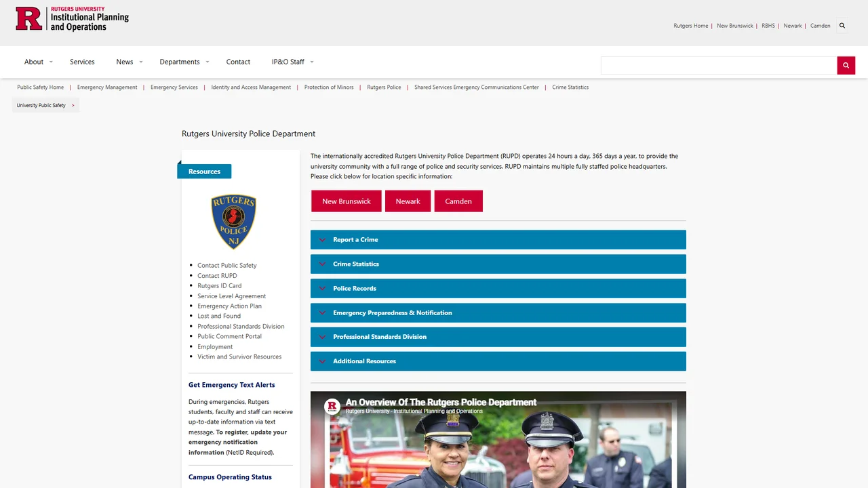Screen dimensions: 868x488
Task: Open Identity and Access Management subnav link
Action: point(251,87)
